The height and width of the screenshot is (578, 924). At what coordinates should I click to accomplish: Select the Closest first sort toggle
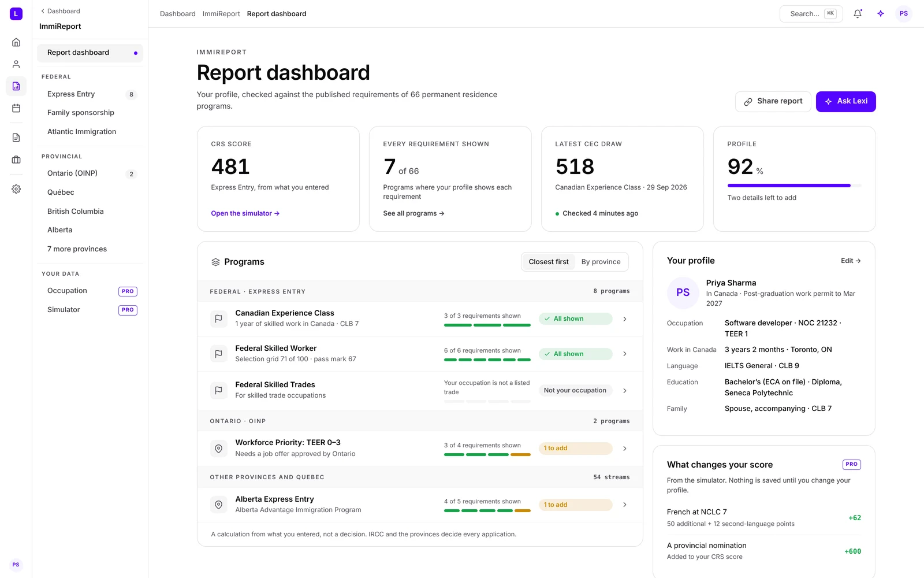click(549, 262)
